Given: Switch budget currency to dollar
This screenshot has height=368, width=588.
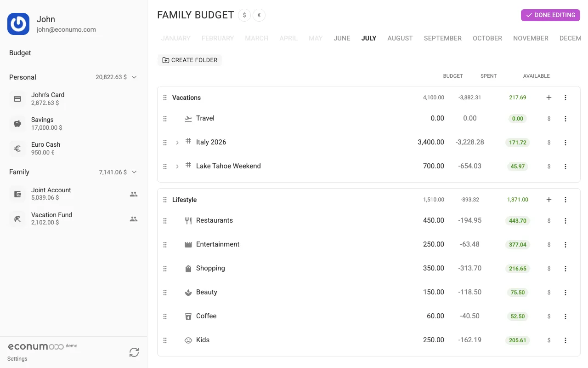Looking at the screenshot, I should [x=244, y=15].
